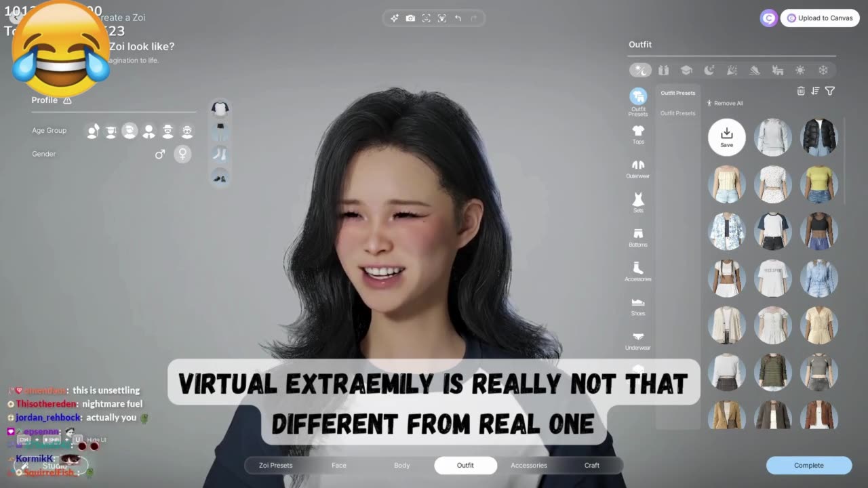Viewport: 868px width, 488px height.
Task: Select the summer sun outfit category
Action: [x=800, y=70]
